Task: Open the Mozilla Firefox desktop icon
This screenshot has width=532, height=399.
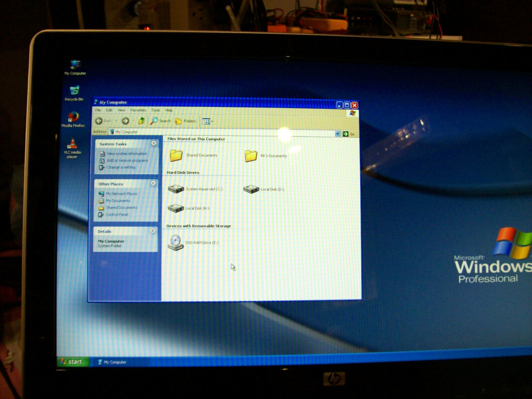Action: [x=73, y=117]
